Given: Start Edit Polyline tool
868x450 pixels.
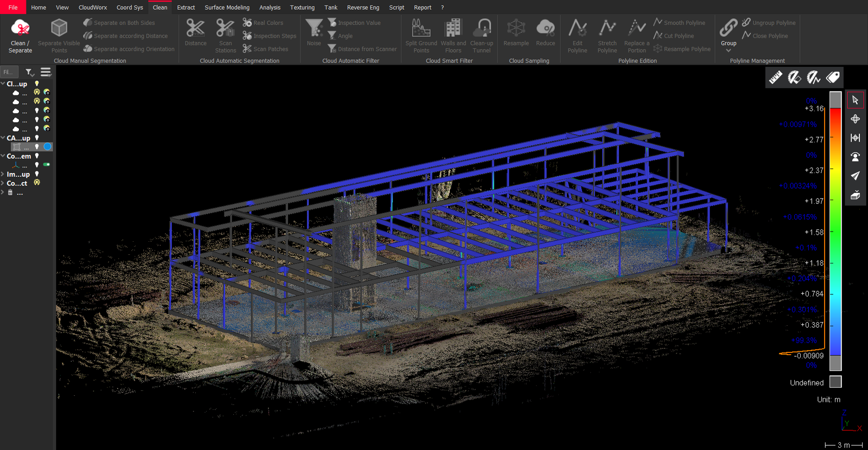Looking at the screenshot, I should (x=577, y=36).
